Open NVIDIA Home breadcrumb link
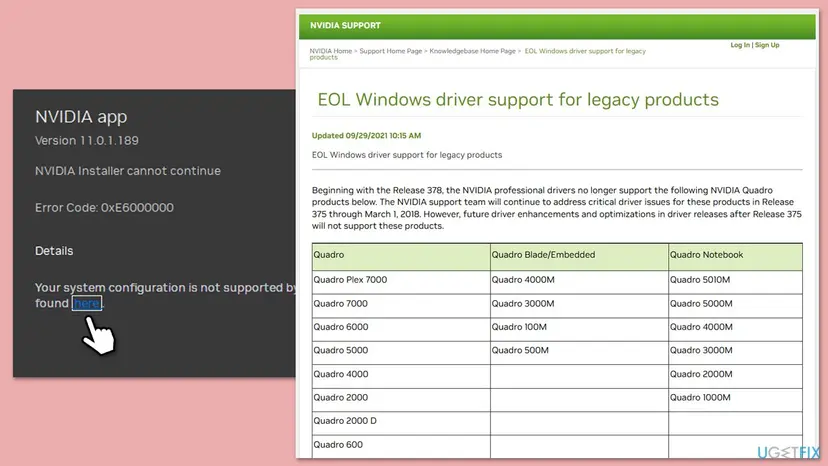This screenshot has height=466, width=828. click(x=331, y=51)
